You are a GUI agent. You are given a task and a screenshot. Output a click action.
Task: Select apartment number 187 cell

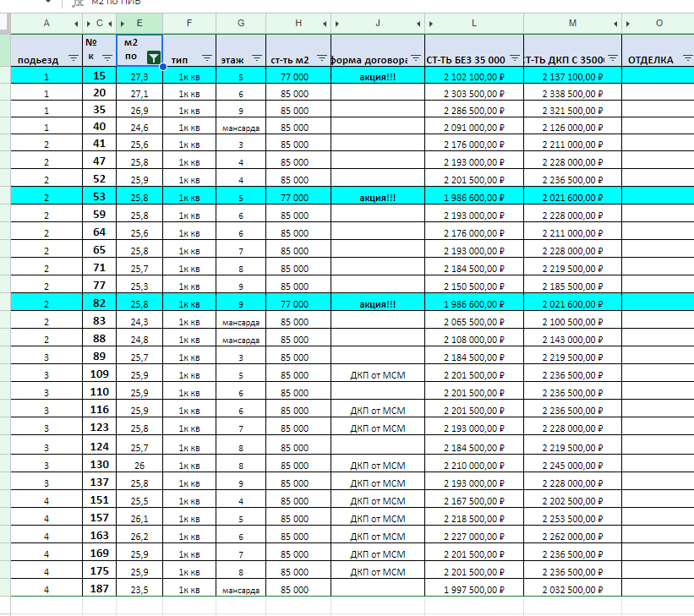(x=99, y=588)
